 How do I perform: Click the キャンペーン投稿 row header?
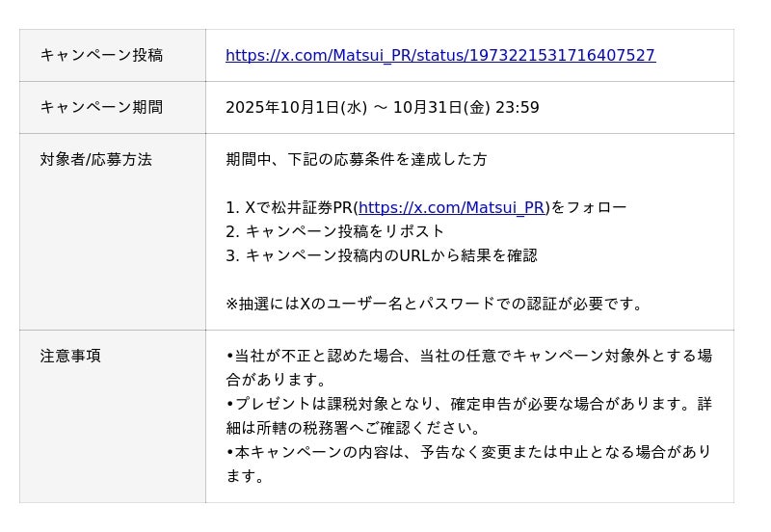[x=101, y=56]
